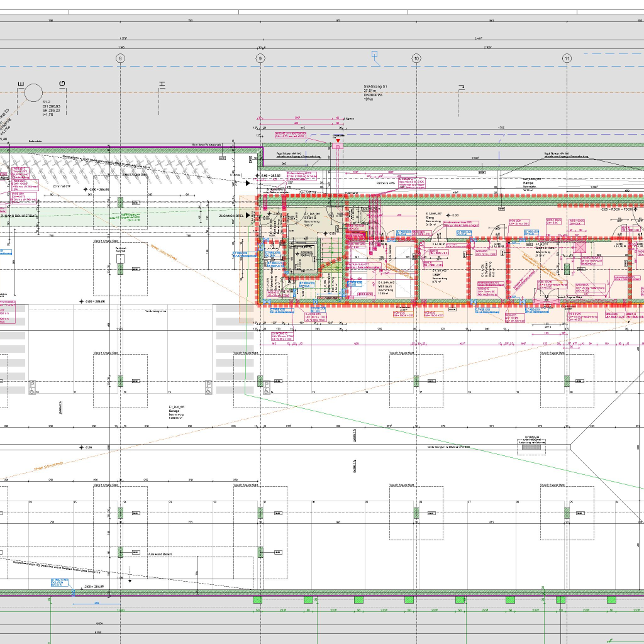This screenshot has width=644, height=644.
Task: Click parking space number 14
Action: 272,392
